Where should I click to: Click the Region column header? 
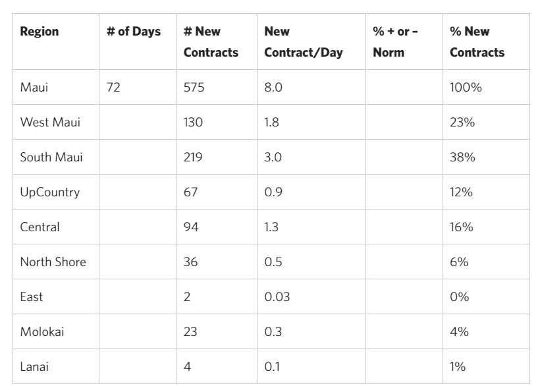(40, 32)
